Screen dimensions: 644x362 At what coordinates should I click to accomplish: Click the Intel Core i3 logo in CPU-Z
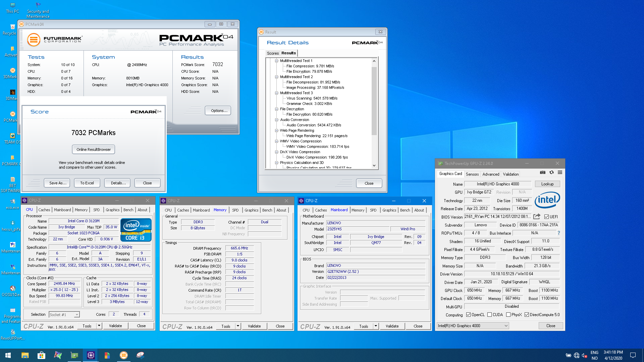coord(136,230)
